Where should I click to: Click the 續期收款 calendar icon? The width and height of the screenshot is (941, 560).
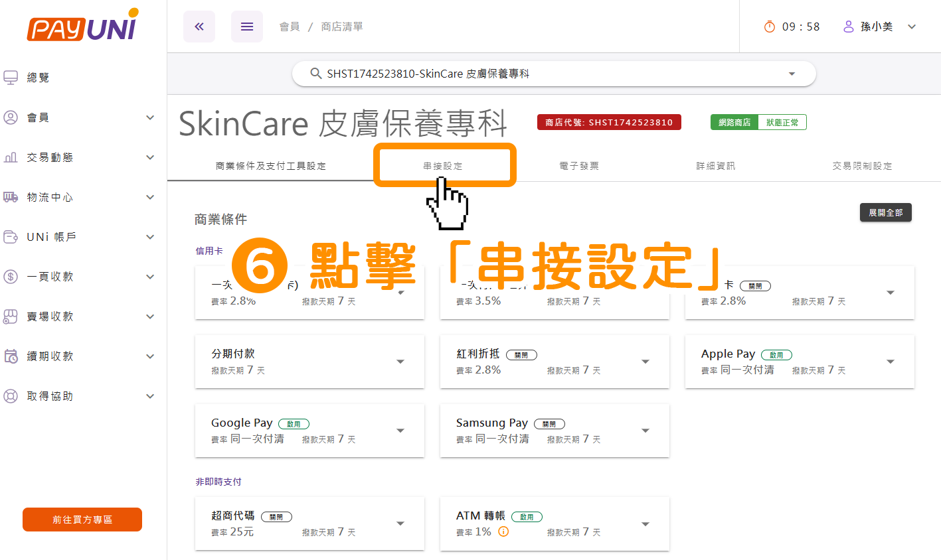point(11,356)
